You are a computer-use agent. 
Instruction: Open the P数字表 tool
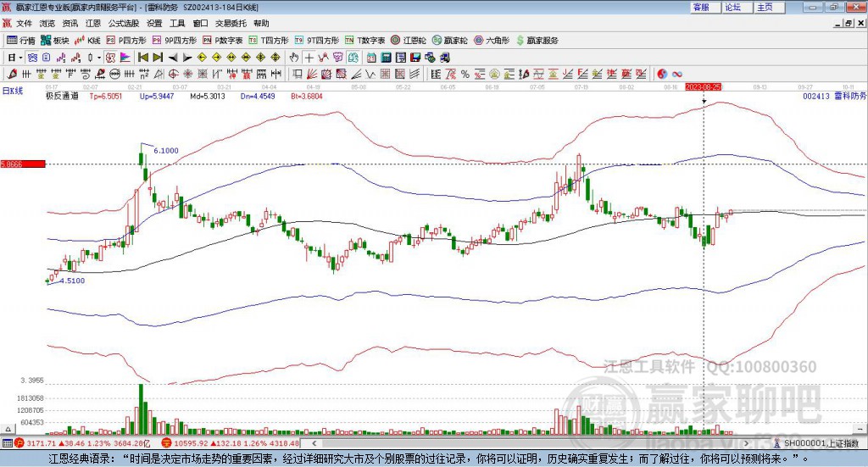223,41
